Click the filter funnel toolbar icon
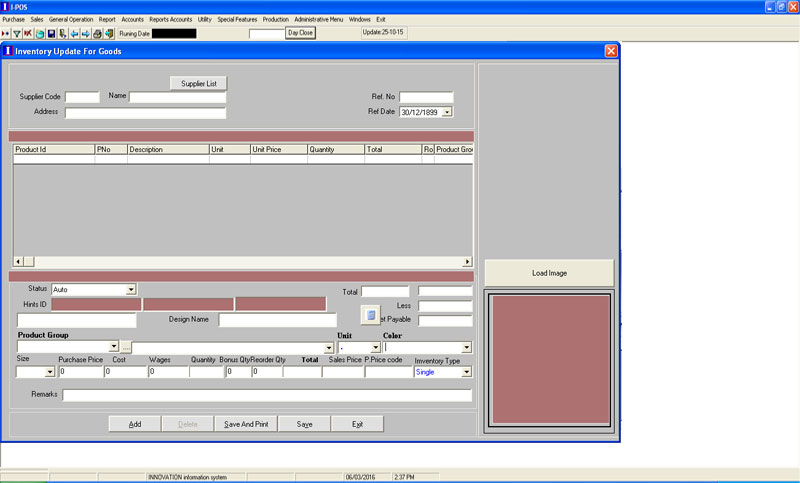 17,34
